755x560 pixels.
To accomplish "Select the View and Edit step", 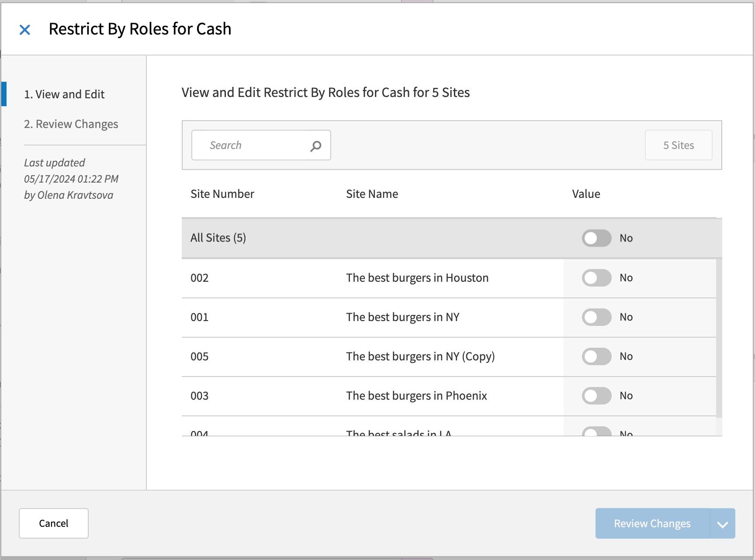I will point(65,94).
